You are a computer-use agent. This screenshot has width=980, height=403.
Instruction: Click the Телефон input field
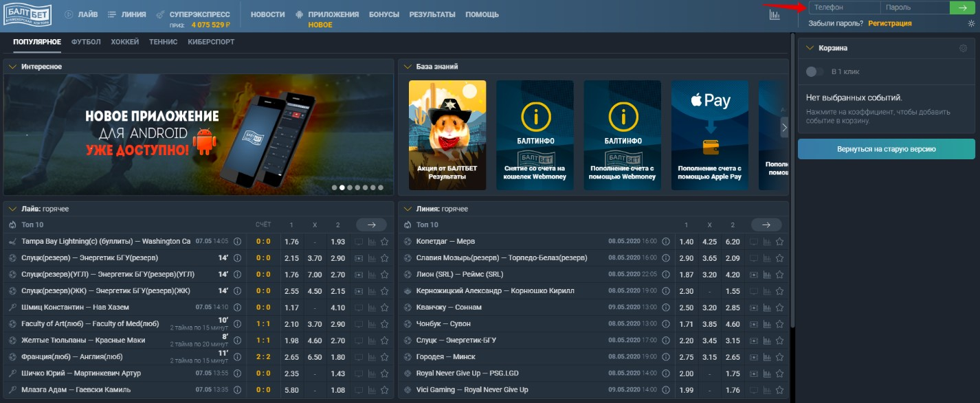(844, 8)
